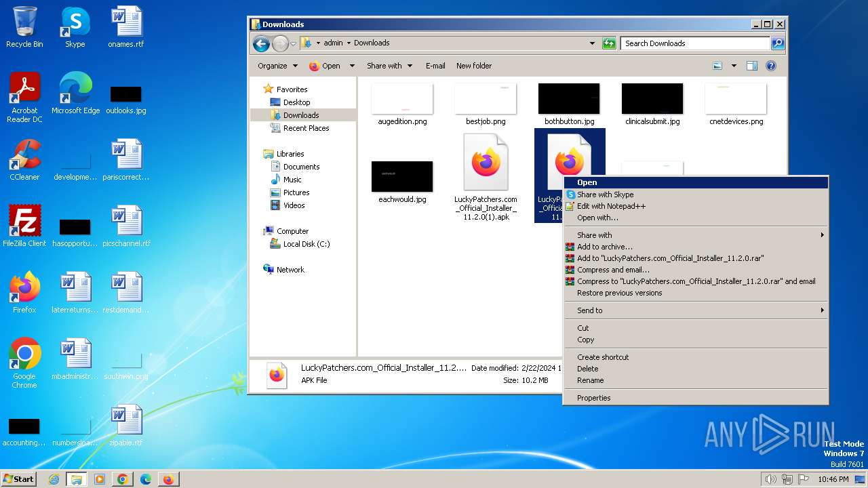868x488 pixels.
Task: Click Edge icon in taskbar
Action: coord(145,479)
